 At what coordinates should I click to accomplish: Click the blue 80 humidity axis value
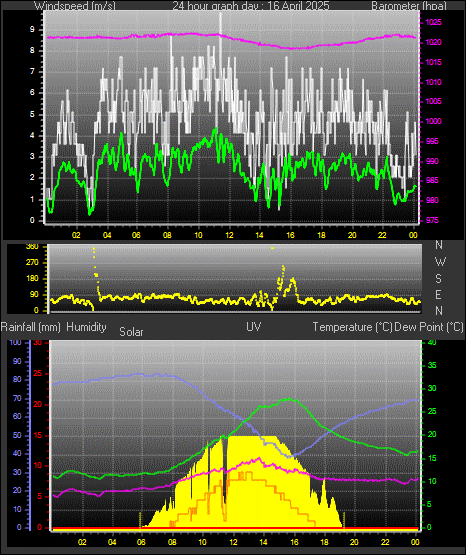[x=17, y=379]
